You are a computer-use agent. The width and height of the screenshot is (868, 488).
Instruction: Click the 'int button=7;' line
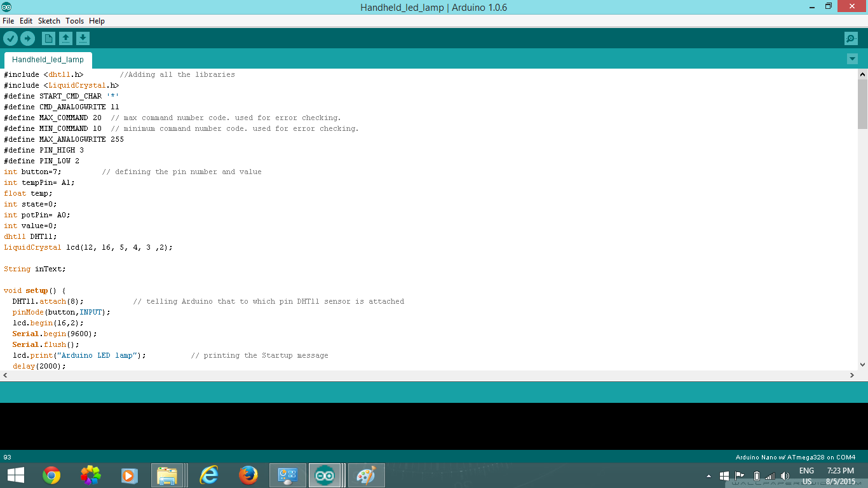point(32,172)
